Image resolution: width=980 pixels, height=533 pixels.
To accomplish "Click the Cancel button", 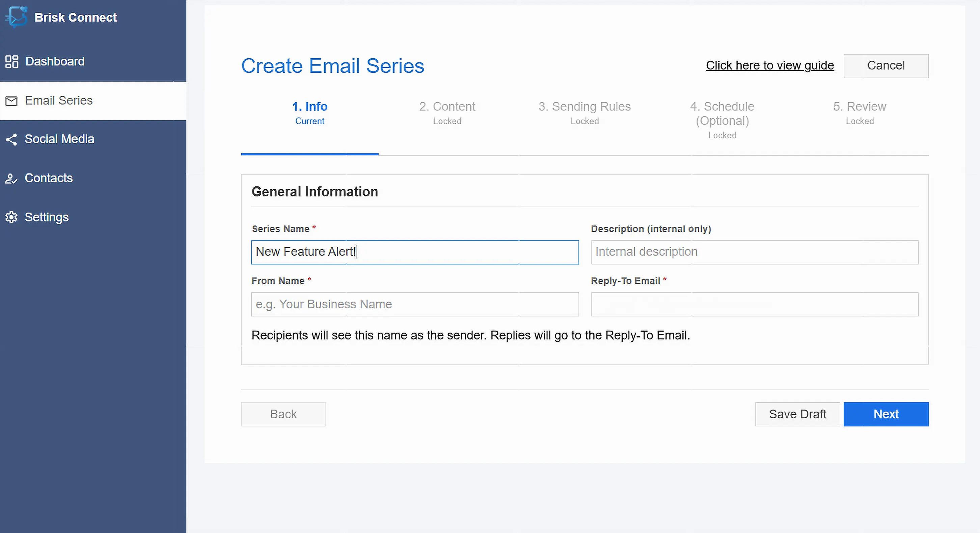I will [886, 66].
